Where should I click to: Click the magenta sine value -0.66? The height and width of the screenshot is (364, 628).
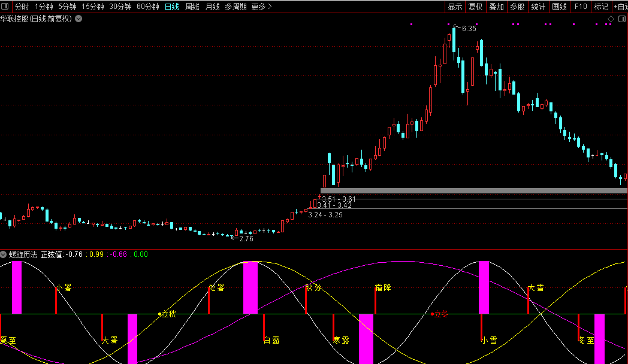click(119, 254)
